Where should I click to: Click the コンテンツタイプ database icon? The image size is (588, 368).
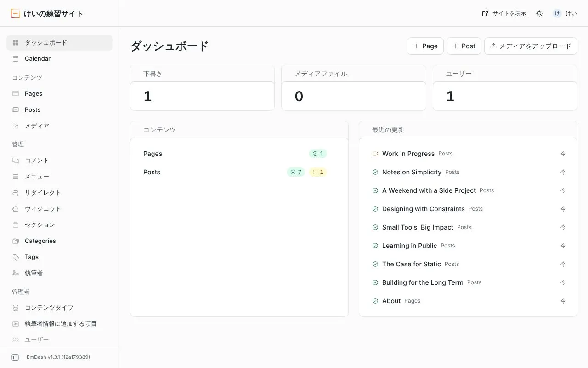[16, 308]
